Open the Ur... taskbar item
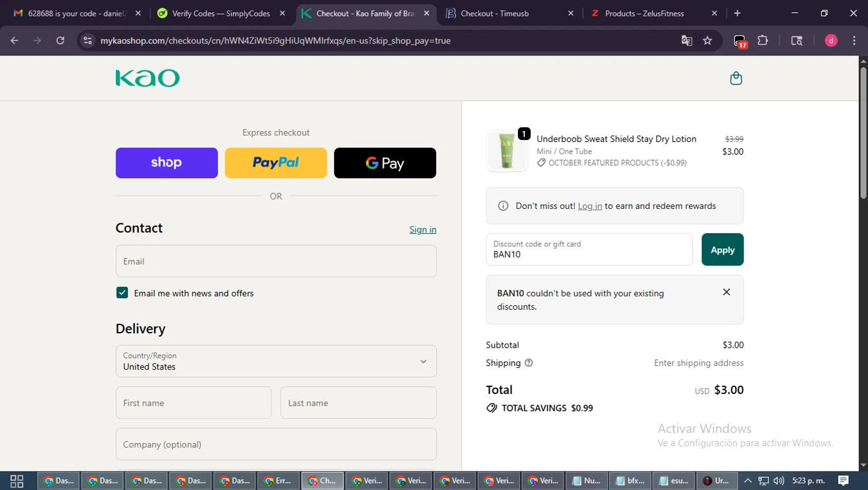868x490 pixels. point(717,481)
